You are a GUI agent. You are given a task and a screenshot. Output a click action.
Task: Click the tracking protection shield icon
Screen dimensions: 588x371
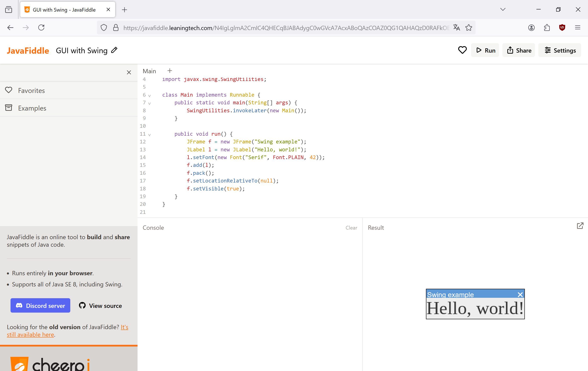click(x=104, y=27)
